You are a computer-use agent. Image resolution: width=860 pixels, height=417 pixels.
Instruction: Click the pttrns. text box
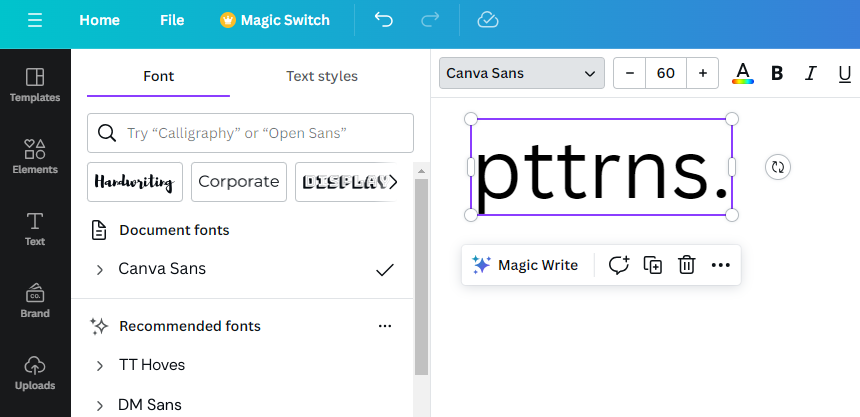[601, 167]
